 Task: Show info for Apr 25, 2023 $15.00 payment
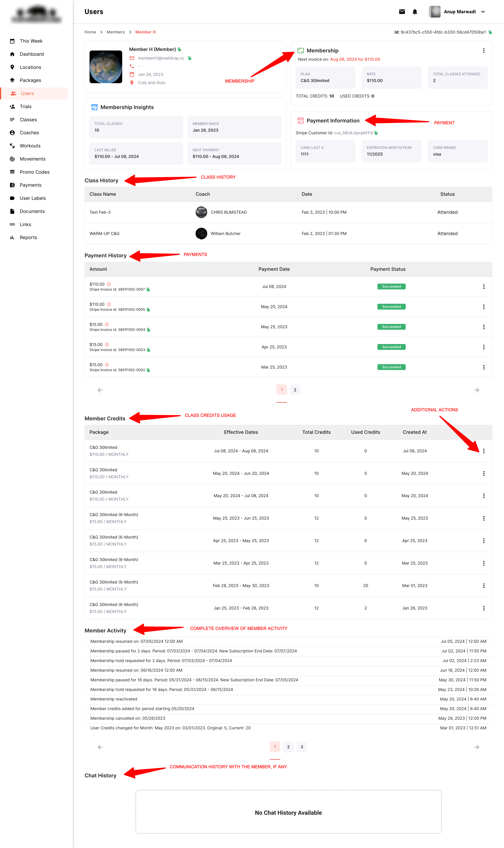click(x=107, y=344)
